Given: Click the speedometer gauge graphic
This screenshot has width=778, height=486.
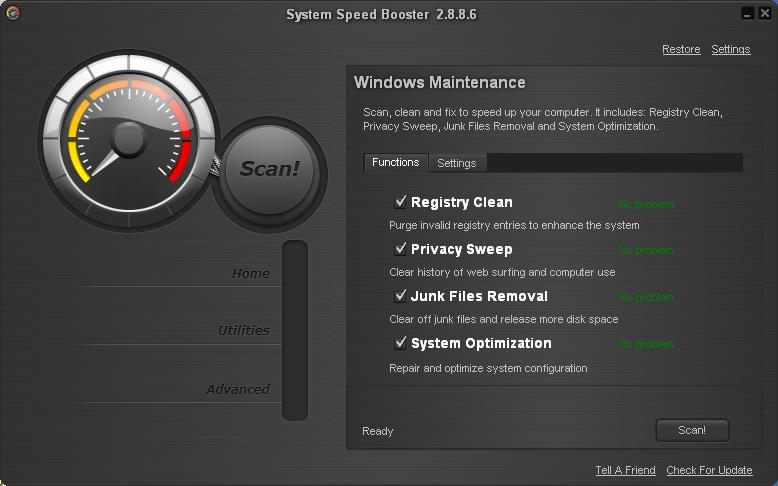Looking at the screenshot, I should click(129, 140).
